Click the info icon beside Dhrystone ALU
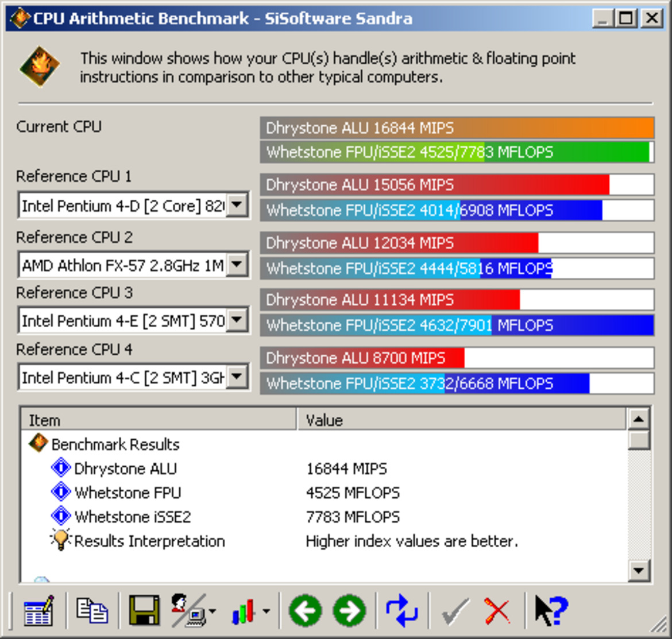Image resolution: width=672 pixels, height=639 pixels. coord(61,467)
